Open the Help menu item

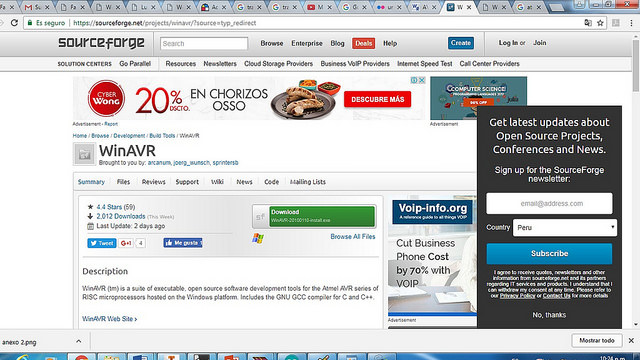click(x=390, y=43)
